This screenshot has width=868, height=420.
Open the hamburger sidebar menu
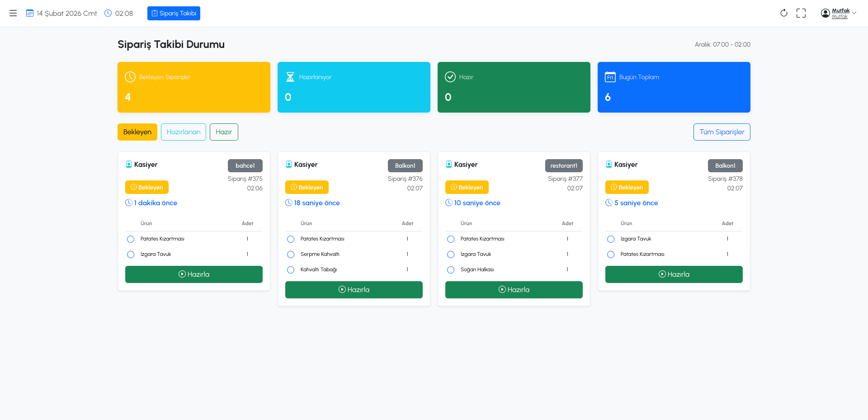(x=13, y=14)
